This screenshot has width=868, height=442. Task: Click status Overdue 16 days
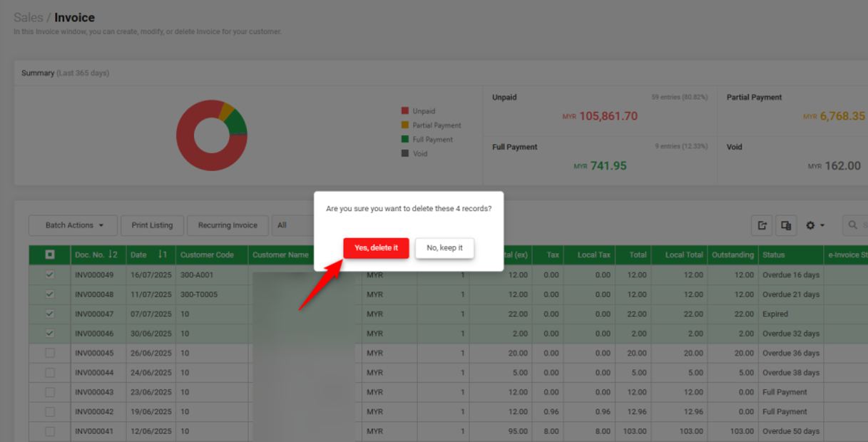pyautogui.click(x=791, y=274)
